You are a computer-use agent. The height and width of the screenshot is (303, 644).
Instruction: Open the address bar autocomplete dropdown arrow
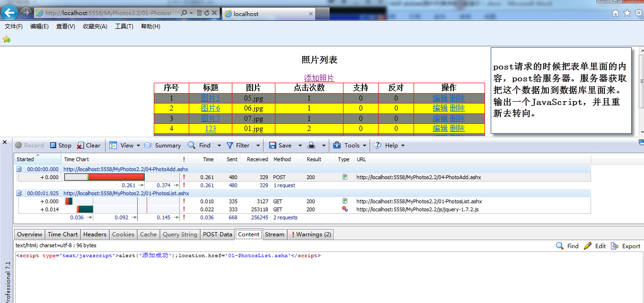pos(192,13)
